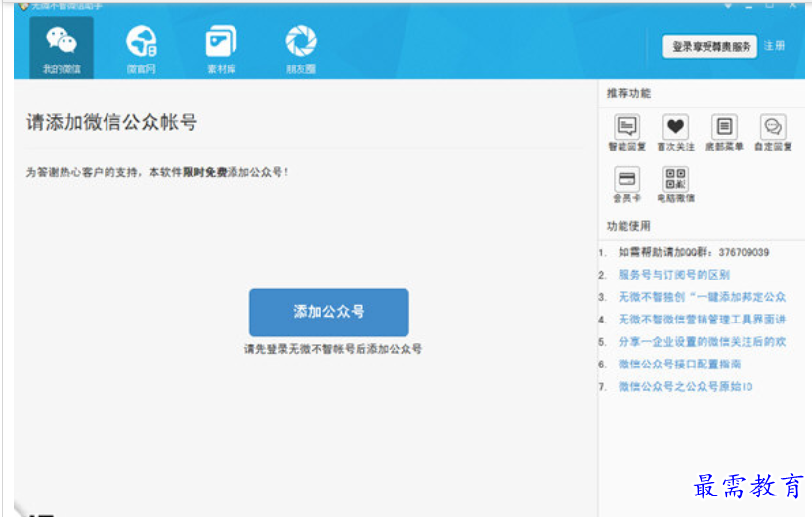This screenshot has width=812, height=517.
Task: Open link 微信公众号接口配置指南
Action: click(679, 365)
